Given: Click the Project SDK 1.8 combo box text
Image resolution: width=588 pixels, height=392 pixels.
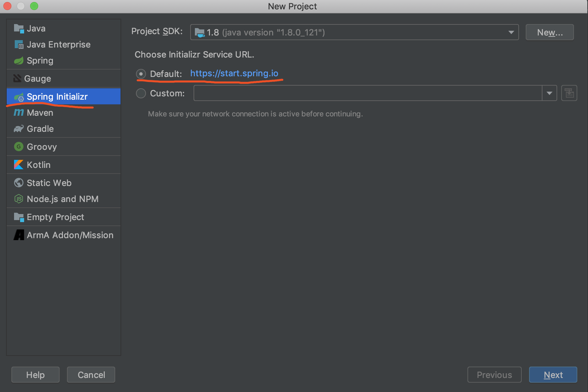Looking at the screenshot, I should click(266, 32).
